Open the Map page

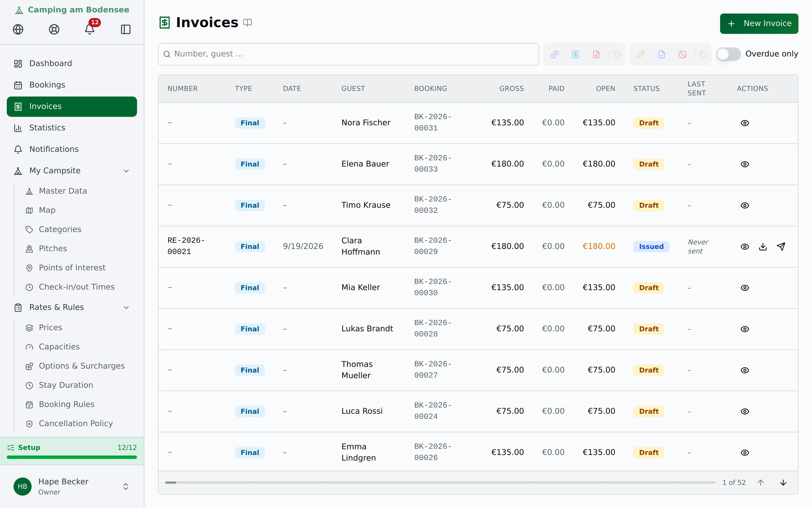tap(78, 210)
